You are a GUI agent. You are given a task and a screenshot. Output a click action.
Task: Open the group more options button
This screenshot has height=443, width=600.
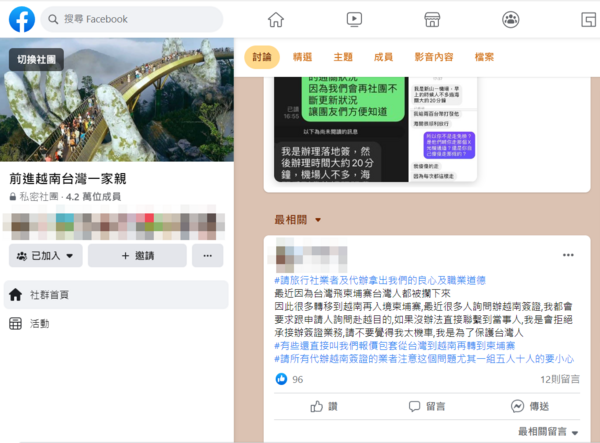click(x=207, y=256)
